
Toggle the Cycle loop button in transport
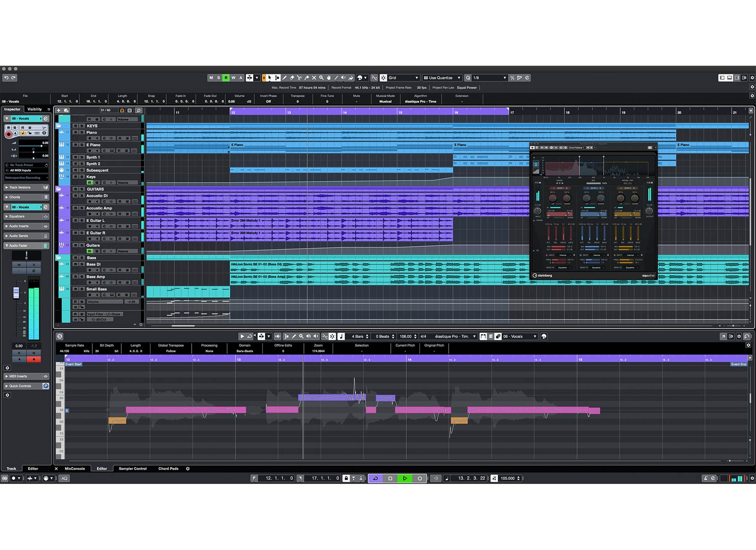point(375,478)
